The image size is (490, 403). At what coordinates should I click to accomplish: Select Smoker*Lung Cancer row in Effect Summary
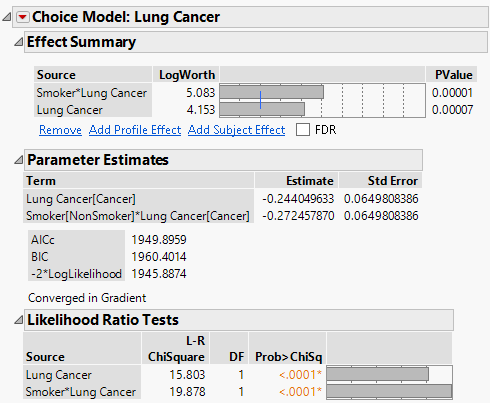(x=92, y=93)
